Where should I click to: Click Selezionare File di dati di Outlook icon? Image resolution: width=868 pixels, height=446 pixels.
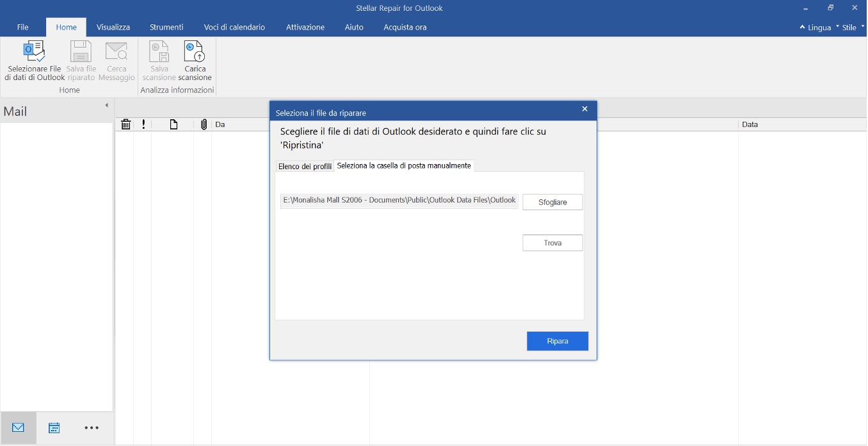point(35,51)
